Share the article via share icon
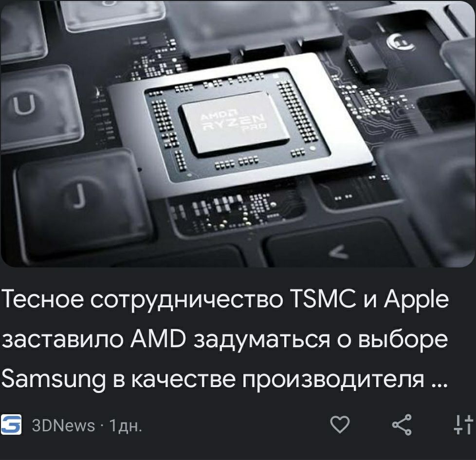The height and width of the screenshot is (460, 476). 402,425
